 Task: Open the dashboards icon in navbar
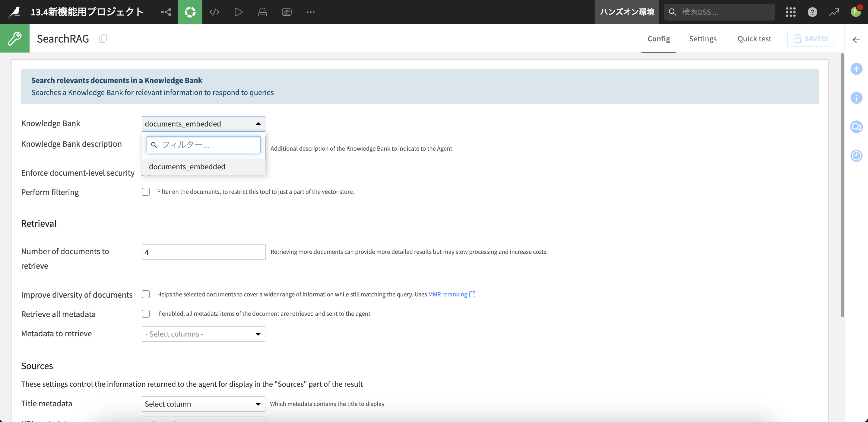click(x=287, y=12)
